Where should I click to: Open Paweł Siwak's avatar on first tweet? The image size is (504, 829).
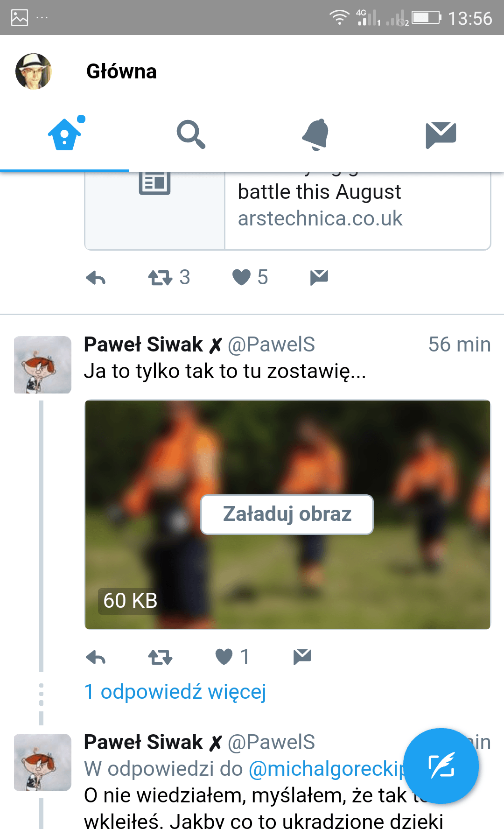pos(42,365)
